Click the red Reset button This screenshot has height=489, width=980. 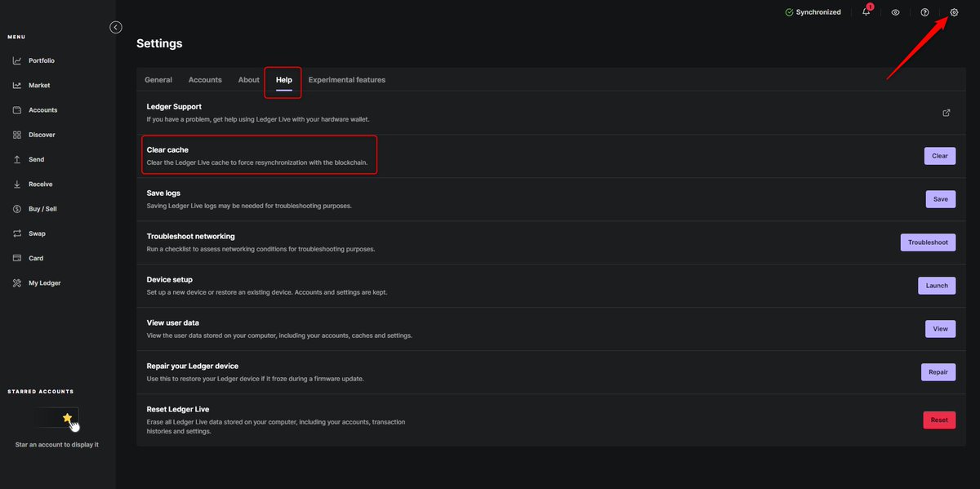click(x=939, y=420)
